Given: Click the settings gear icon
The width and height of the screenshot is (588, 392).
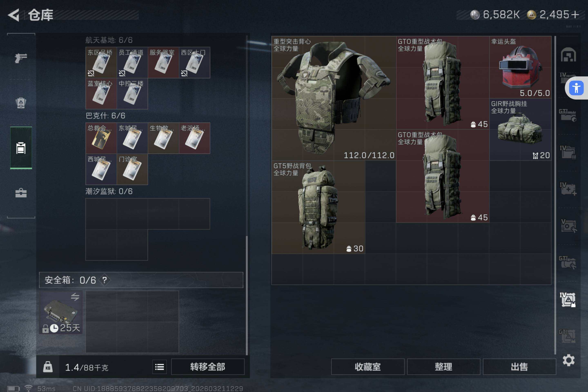Looking at the screenshot, I should pos(568,360).
